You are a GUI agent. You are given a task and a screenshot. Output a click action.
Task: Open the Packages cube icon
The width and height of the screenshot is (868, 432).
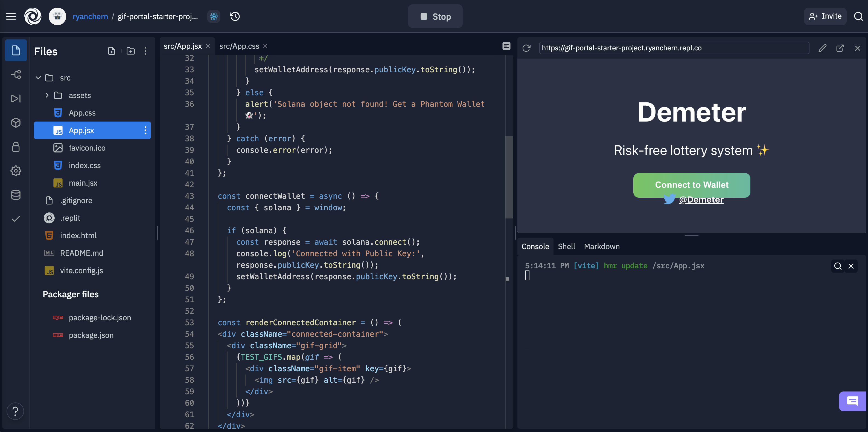tap(16, 123)
